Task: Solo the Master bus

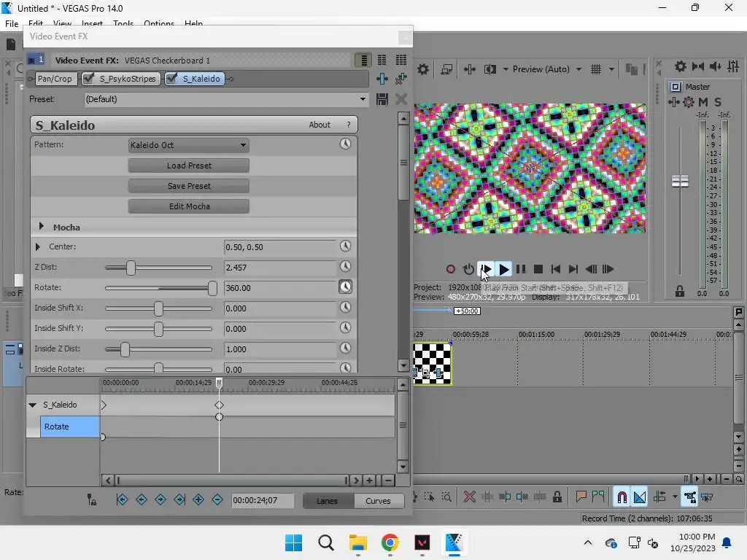Action: (x=718, y=102)
